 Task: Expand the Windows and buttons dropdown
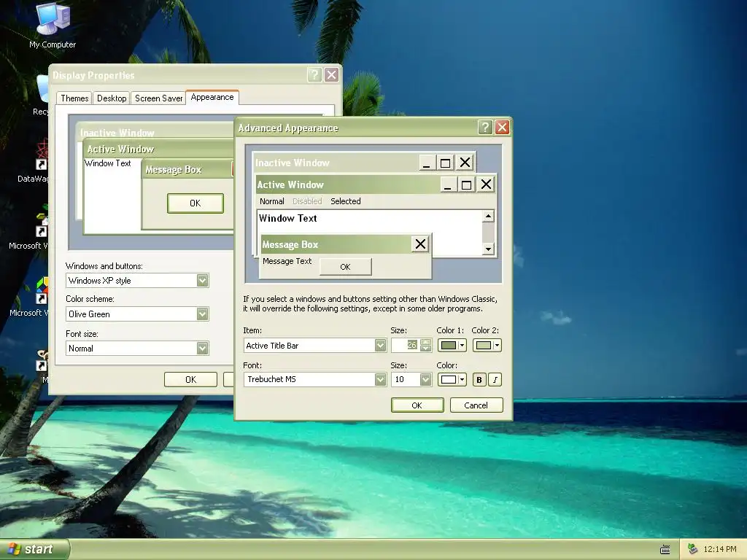(x=203, y=281)
